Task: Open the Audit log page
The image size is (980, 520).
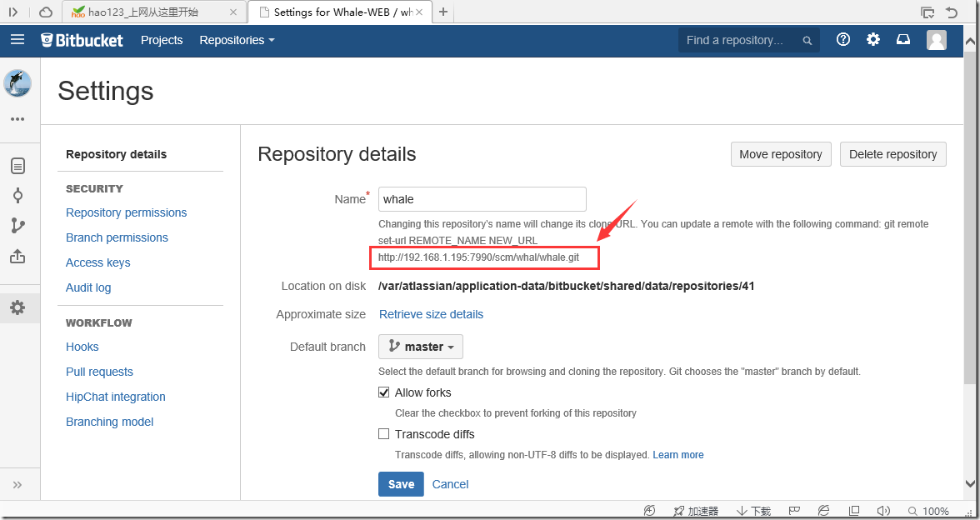Action: (x=88, y=287)
